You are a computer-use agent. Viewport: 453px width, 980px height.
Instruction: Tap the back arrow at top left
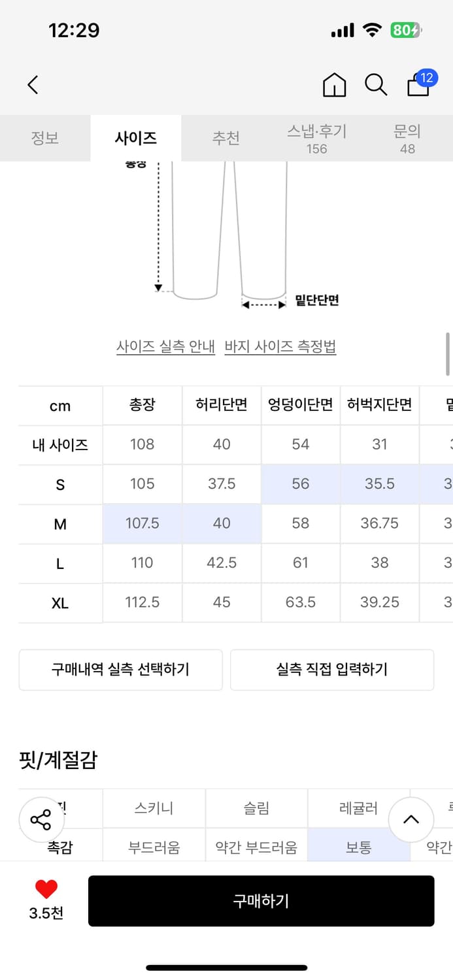point(33,85)
